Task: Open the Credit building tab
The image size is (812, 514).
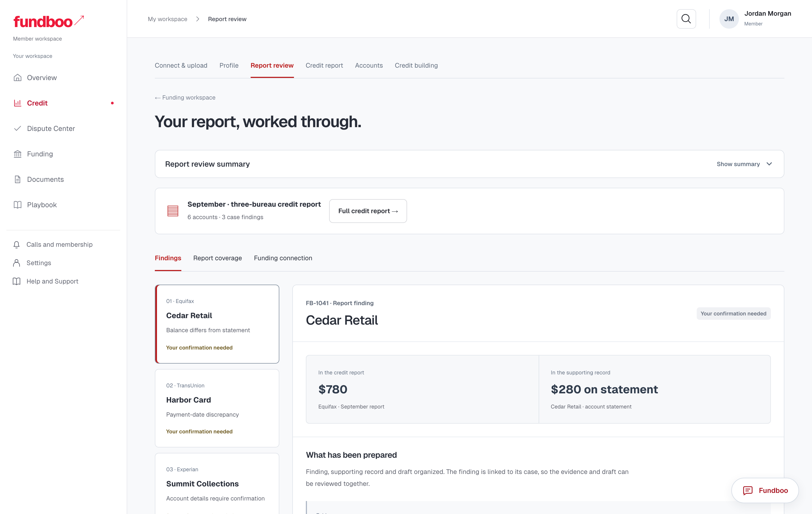Action: click(417, 65)
